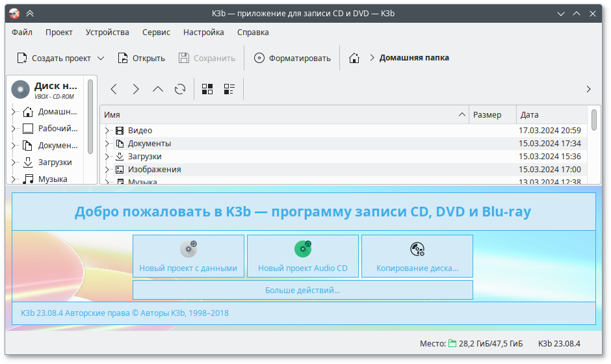Click the Сохранить floppy disk icon
The height and width of the screenshot is (364, 611).
click(183, 58)
